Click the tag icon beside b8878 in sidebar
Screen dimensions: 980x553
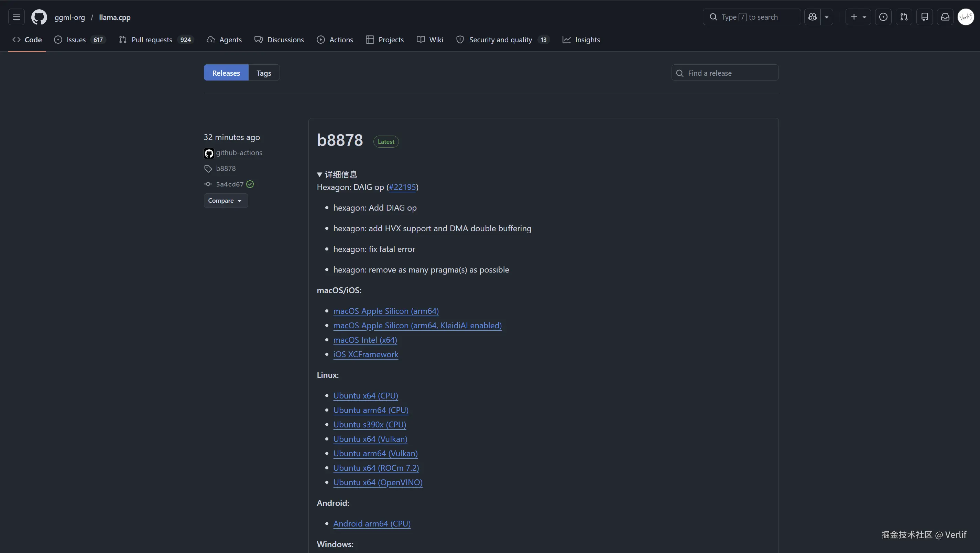pos(208,169)
